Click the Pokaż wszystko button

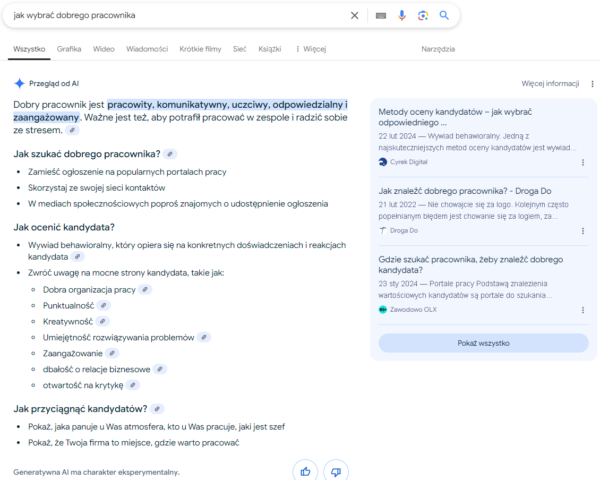pyautogui.click(x=483, y=343)
